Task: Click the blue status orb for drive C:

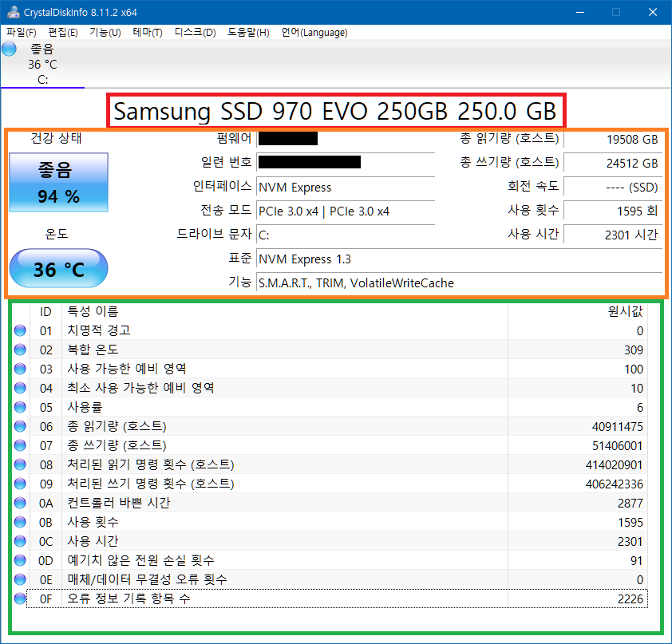Action: tap(9, 49)
